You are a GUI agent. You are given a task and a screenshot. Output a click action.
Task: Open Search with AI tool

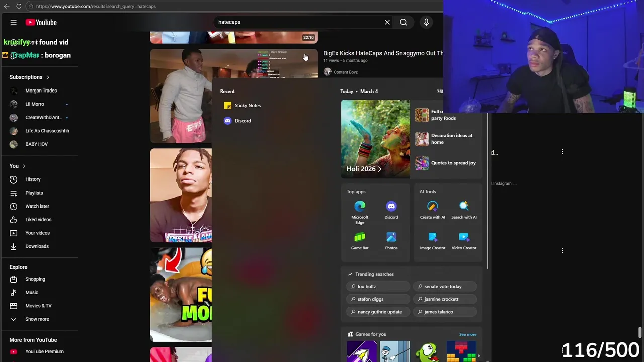[x=464, y=210]
